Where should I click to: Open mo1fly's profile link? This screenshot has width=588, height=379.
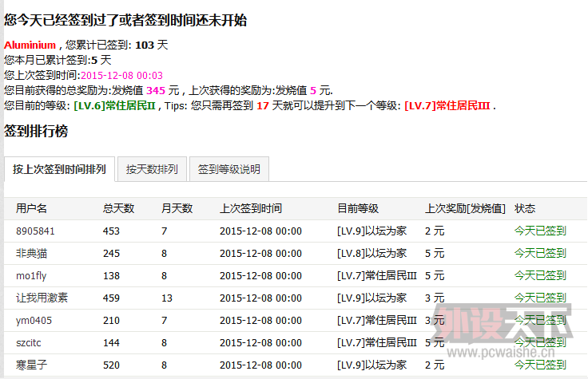click(31, 276)
